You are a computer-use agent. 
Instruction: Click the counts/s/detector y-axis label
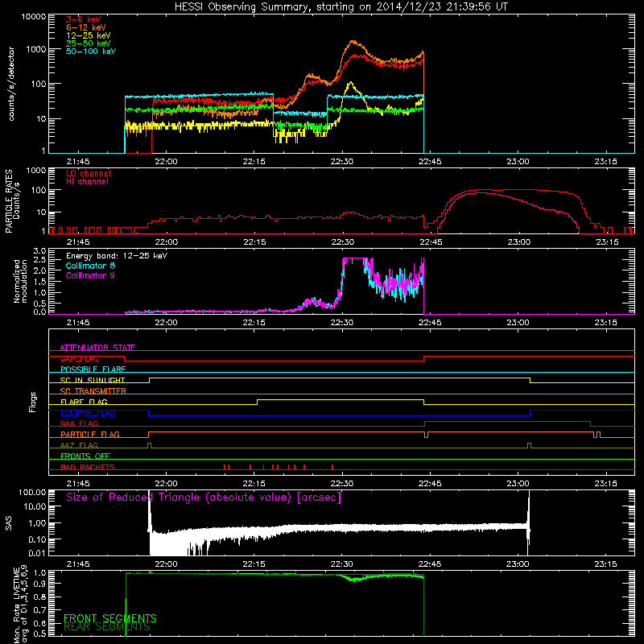tap(11, 84)
